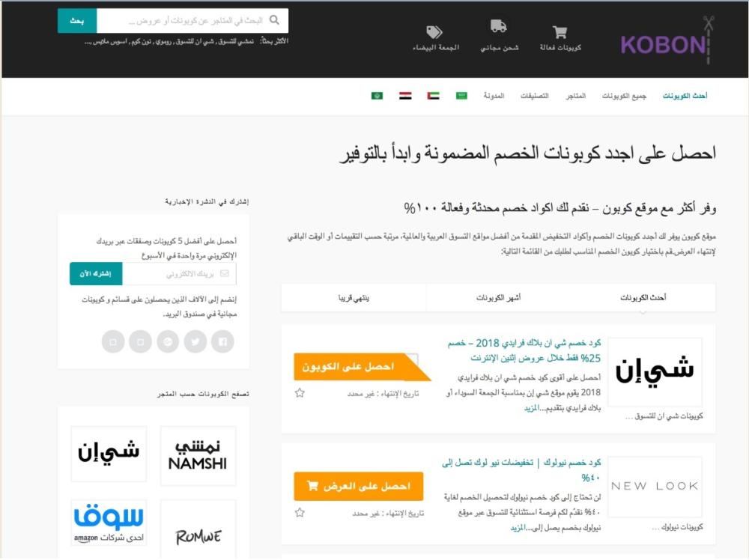
Task: Browse شي إن store in sidebar
Action: tap(109, 454)
